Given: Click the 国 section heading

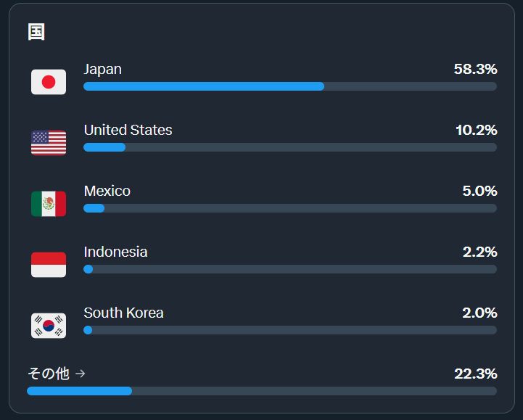Looking at the screenshot, I should (36, 32).
